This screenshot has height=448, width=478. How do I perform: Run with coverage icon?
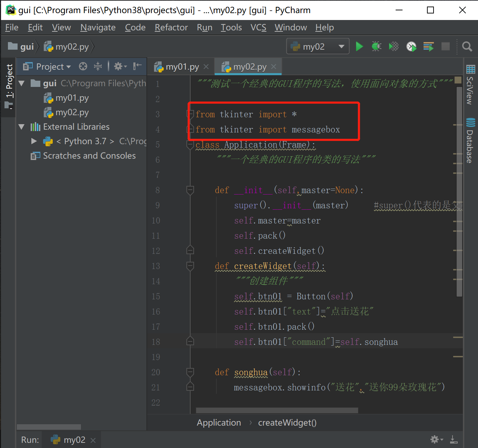pyautogui.click(x=394, y=46)
